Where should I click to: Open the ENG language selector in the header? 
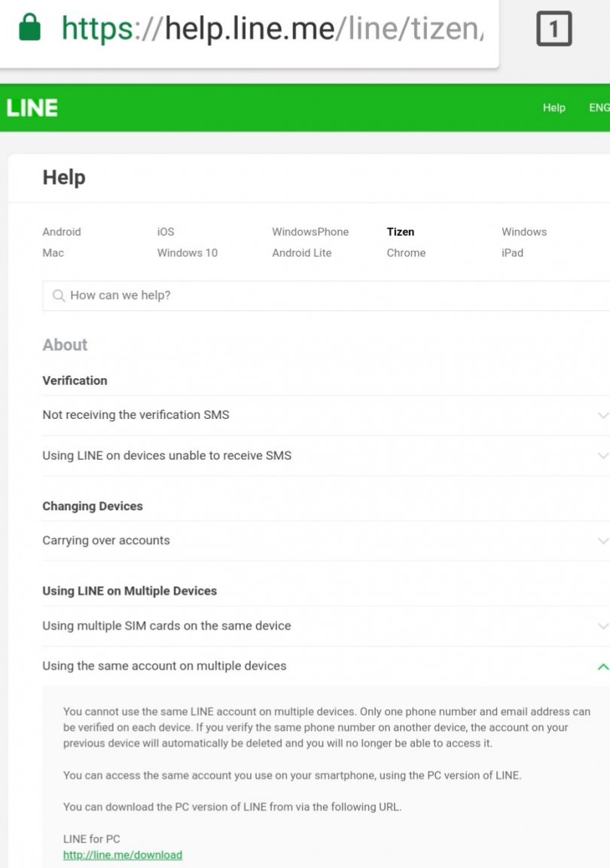click(x=599, y=108)
